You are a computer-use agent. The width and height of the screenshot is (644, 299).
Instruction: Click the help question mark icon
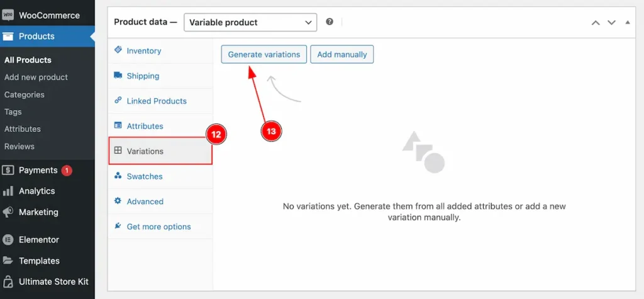coord(330,22)
